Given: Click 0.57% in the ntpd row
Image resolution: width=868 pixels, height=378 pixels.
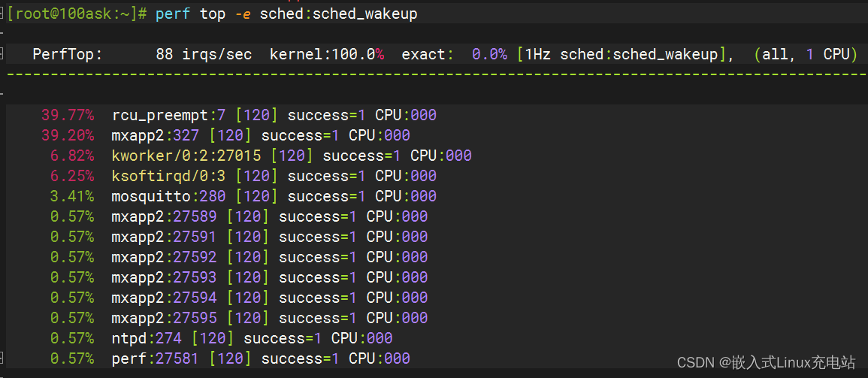Looking at the screenshot, I should click(72, 337).
